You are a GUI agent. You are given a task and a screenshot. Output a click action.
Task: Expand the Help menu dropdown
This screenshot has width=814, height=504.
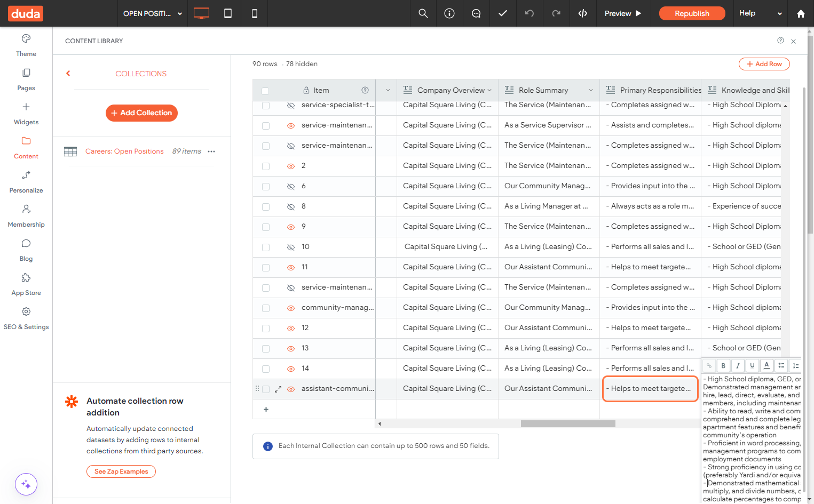point(761,13)
